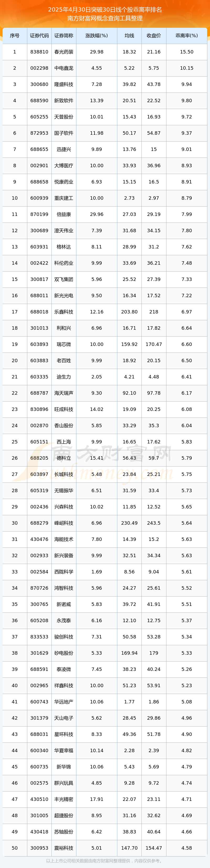Click stock name 超捷股份
This screenshot has width=210, height=868.
[64, 815]
